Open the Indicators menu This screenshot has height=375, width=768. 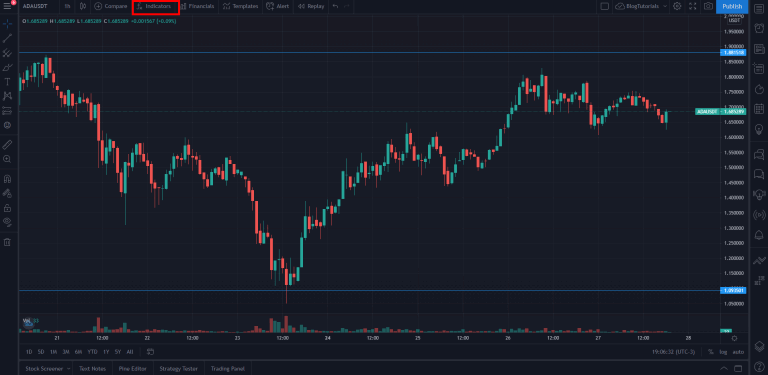[x=155, y=7]
